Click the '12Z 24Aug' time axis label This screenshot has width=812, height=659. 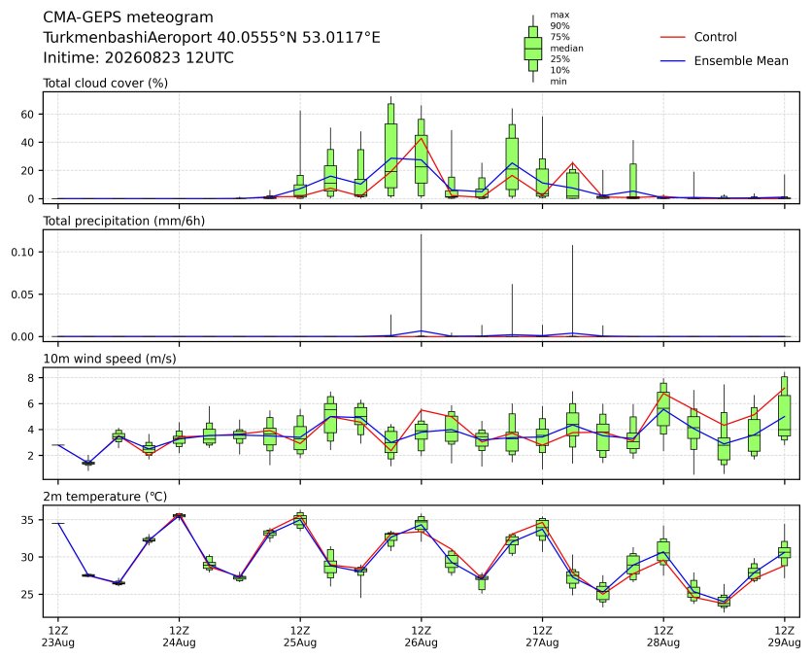179,637
